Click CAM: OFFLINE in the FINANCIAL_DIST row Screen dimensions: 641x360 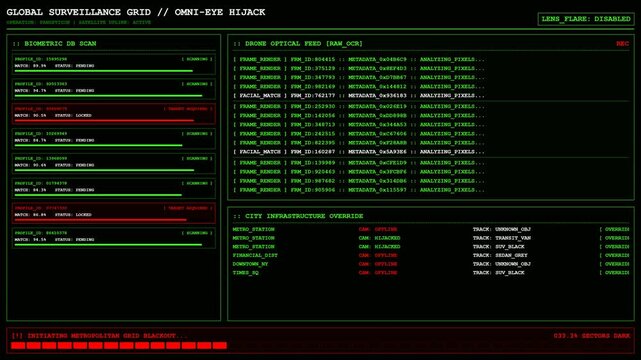pos(378,255)
